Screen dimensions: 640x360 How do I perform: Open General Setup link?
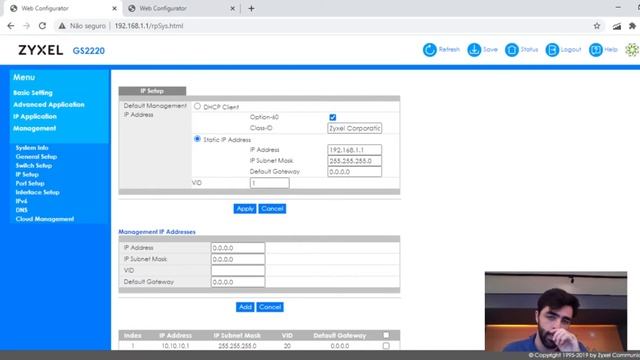click(36, 157)
